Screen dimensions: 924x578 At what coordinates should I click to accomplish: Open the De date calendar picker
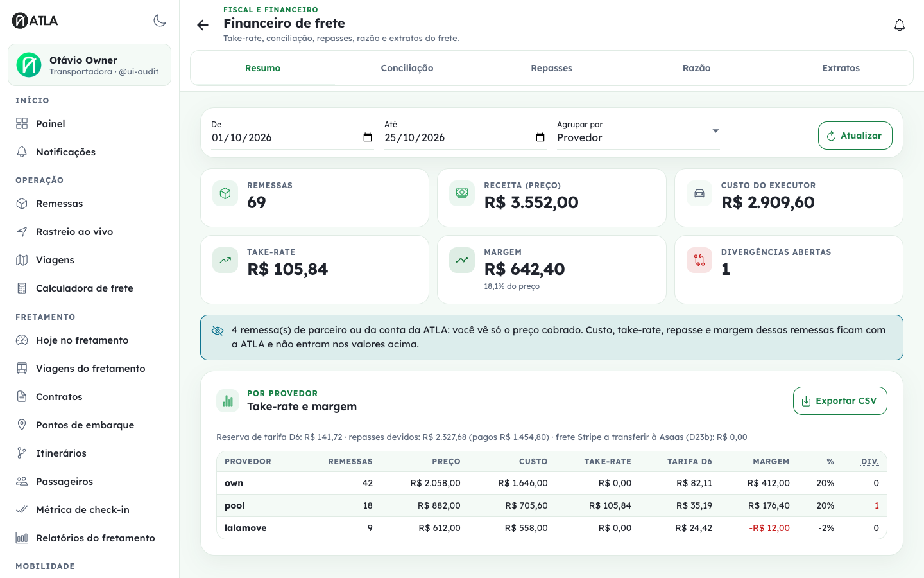click(x=368, y=137)
